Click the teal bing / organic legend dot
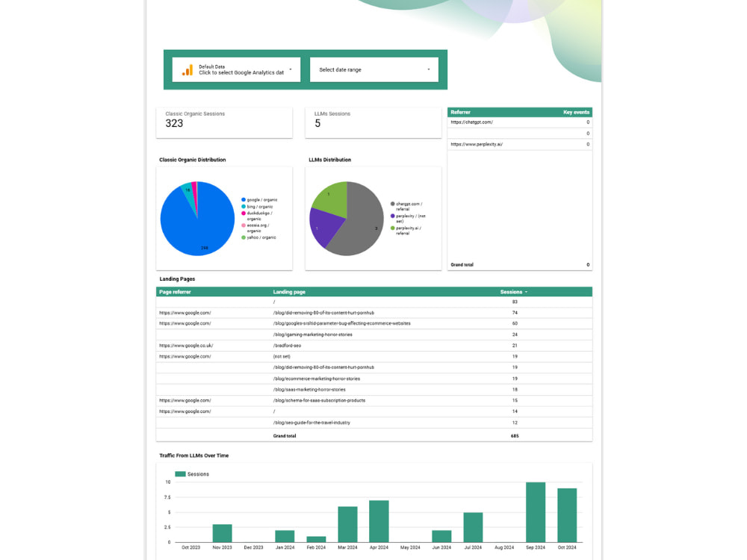Viewport: 747px width, 560px height. pyautogui.click(x=244, y=207)
